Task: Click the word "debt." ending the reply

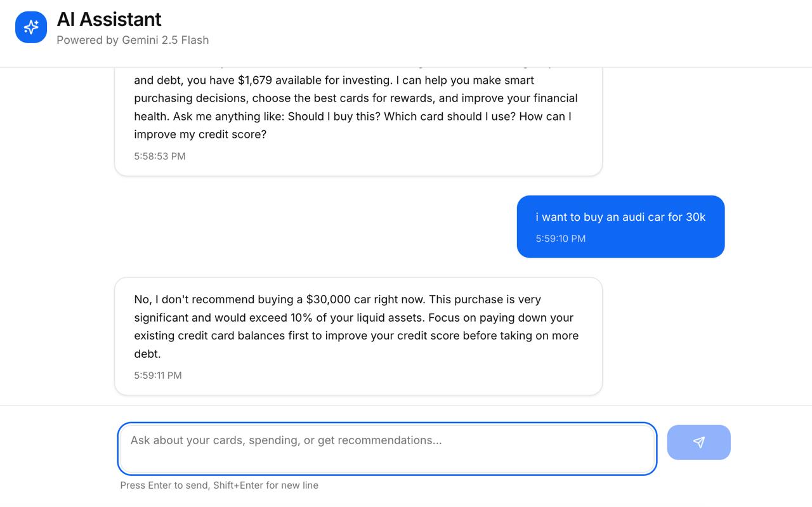Action: [x=147, y=353]
